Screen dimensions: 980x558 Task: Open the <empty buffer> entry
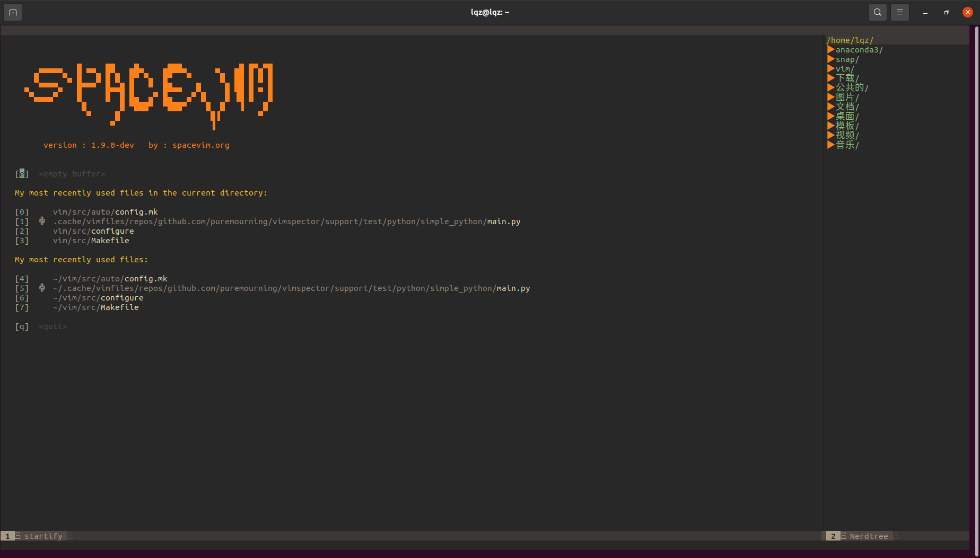pos(72,174)
